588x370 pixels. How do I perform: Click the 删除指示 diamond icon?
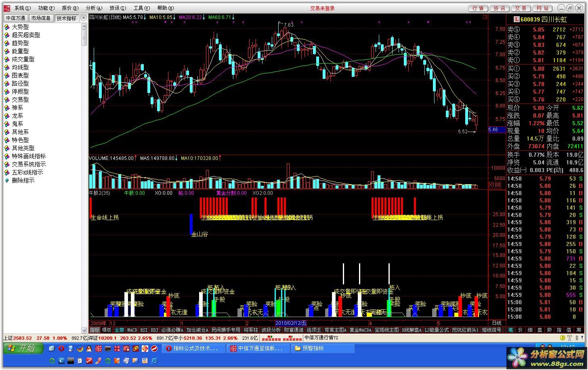tap(7, 180)
